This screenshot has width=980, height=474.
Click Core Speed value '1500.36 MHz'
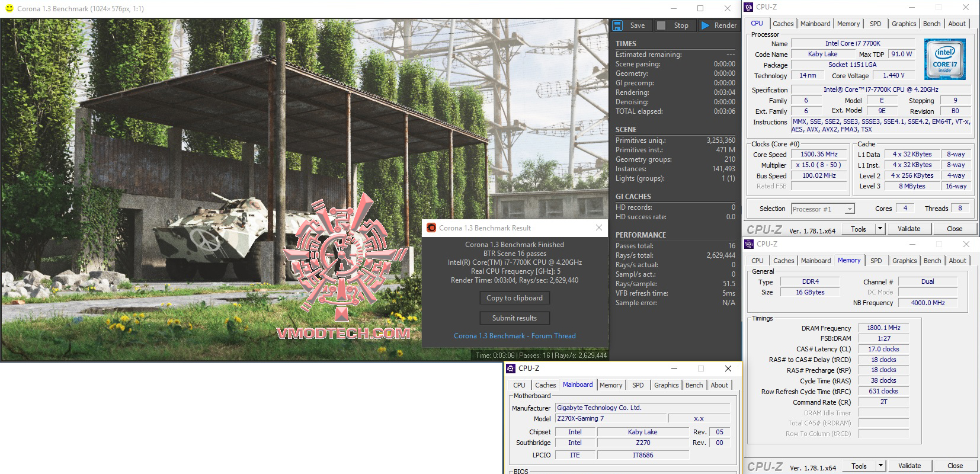pos(819,154)
